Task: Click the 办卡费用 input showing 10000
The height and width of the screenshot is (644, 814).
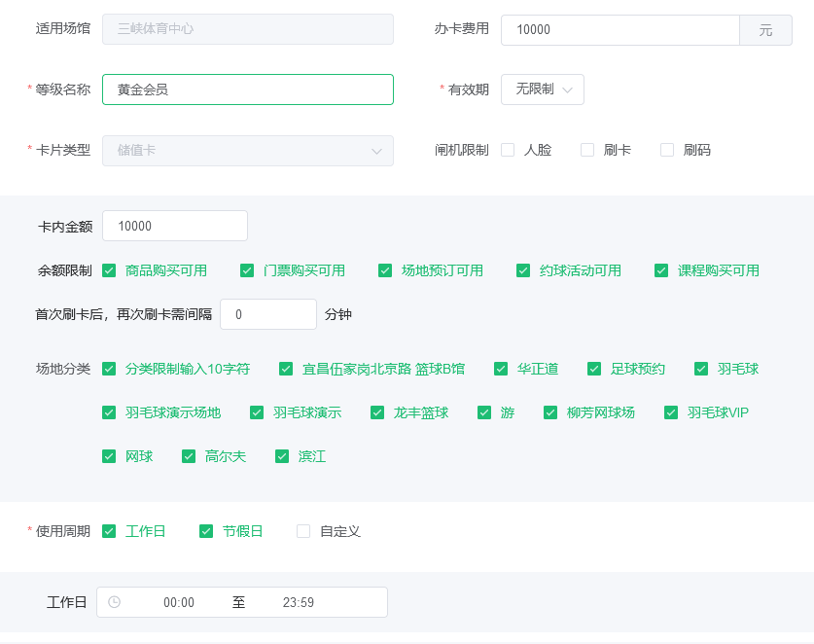Action: pyautogui.click(x=619, y=28)
